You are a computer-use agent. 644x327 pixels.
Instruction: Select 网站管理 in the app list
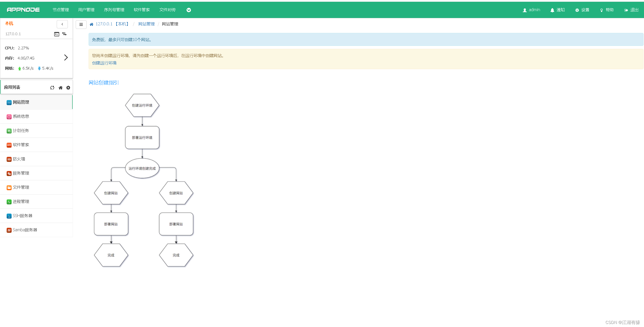36,102
